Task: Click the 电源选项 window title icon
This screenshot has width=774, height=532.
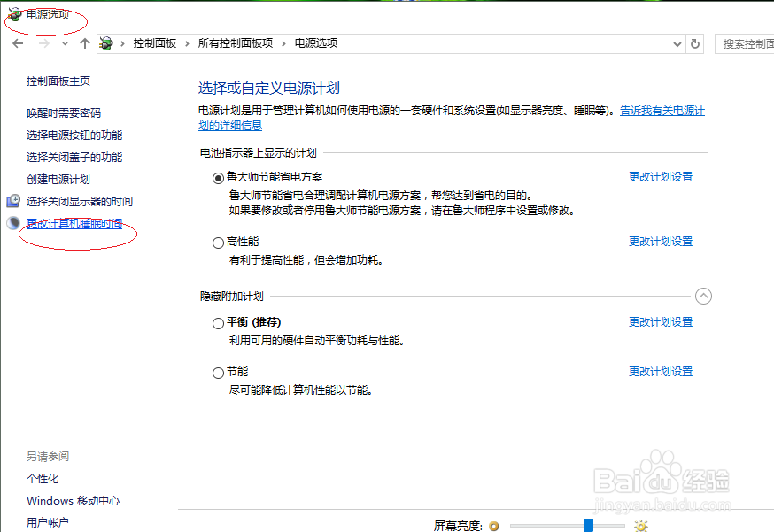Action: pos(15,14)
